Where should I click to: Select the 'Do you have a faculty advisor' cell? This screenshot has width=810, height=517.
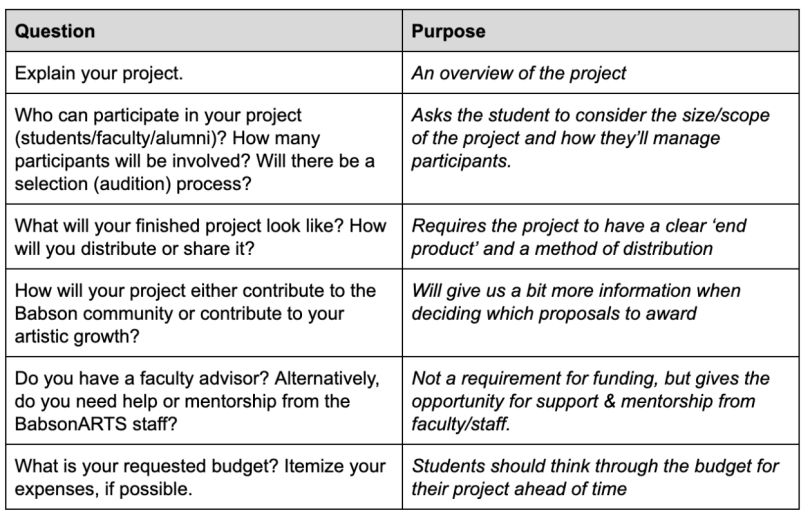click(204, 401)
